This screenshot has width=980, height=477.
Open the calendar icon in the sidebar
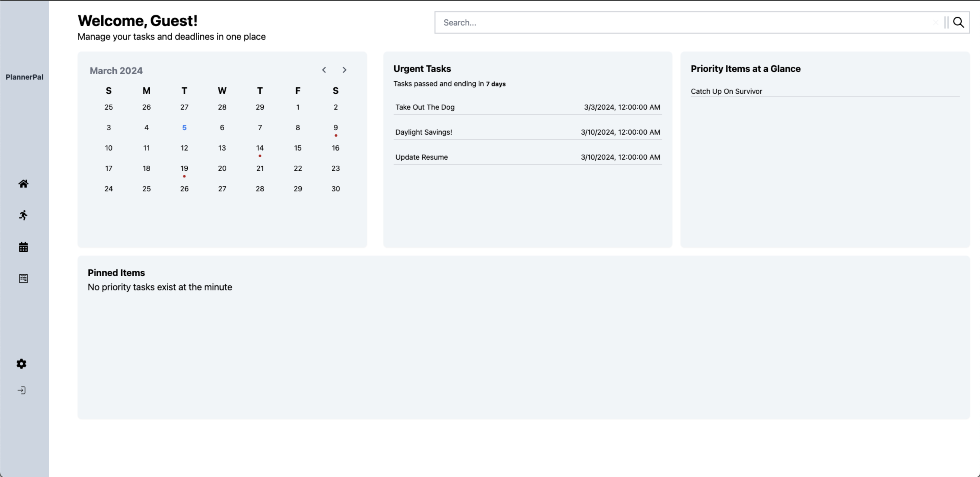[x=23, y=247]
